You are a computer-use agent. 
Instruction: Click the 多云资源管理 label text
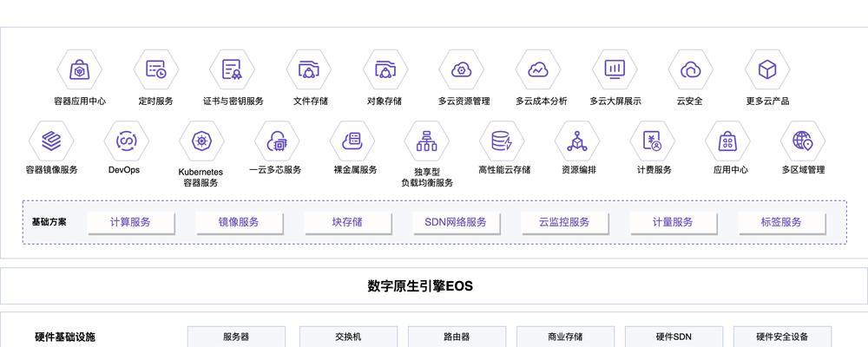coord(464,101)
